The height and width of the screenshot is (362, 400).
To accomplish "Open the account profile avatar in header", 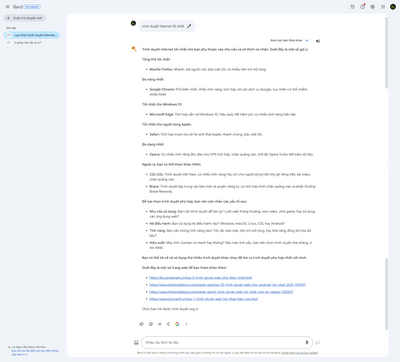I will point(393,7).
